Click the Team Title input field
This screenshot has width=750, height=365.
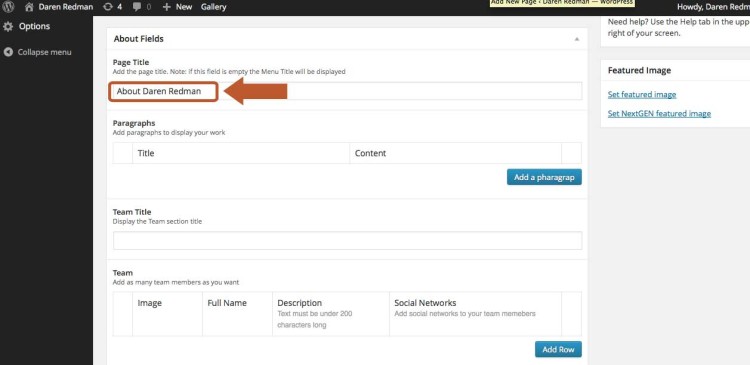348,241
